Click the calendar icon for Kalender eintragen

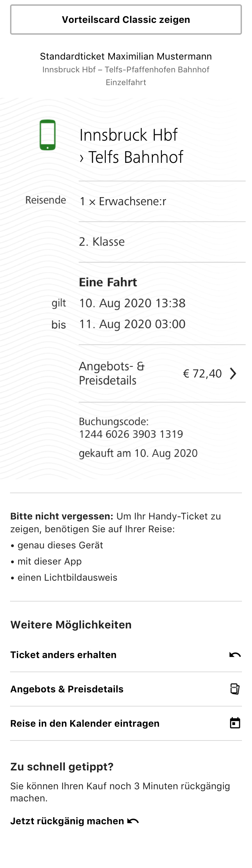pyautogui.click(x=235, y=723)
